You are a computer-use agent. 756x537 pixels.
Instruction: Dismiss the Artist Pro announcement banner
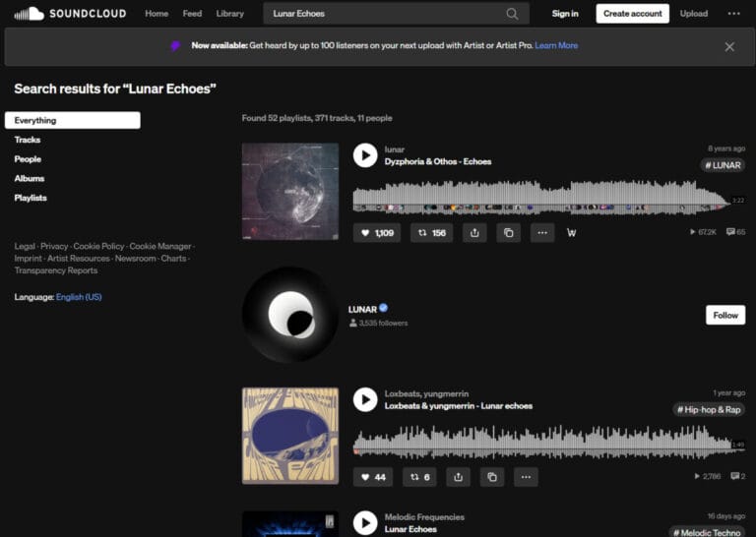click(729, 46)
